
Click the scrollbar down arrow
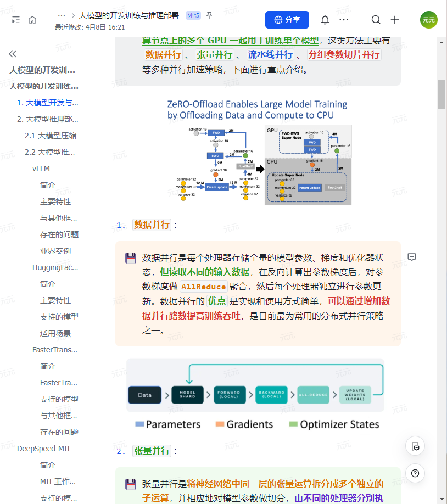pyautogui.click(x=442, y=499)
